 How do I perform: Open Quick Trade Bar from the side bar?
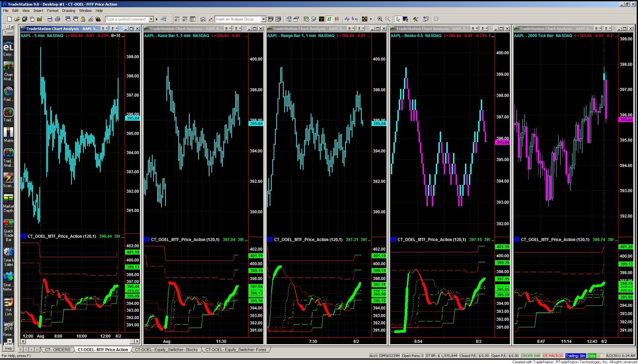point(8,230)
